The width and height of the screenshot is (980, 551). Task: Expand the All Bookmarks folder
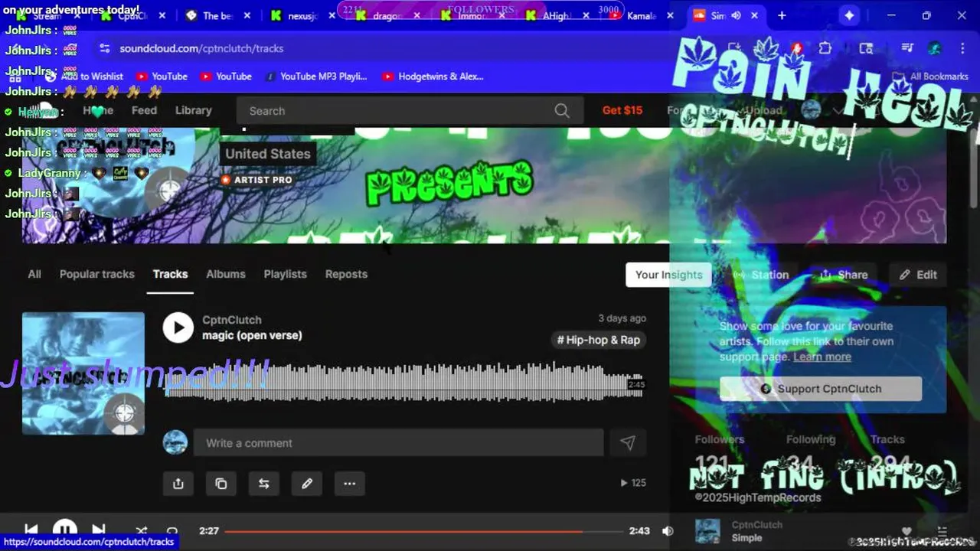click(930, 77)
